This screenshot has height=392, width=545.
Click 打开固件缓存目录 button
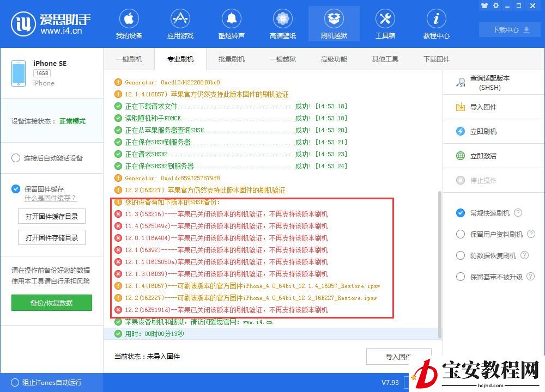coord(52,216)
